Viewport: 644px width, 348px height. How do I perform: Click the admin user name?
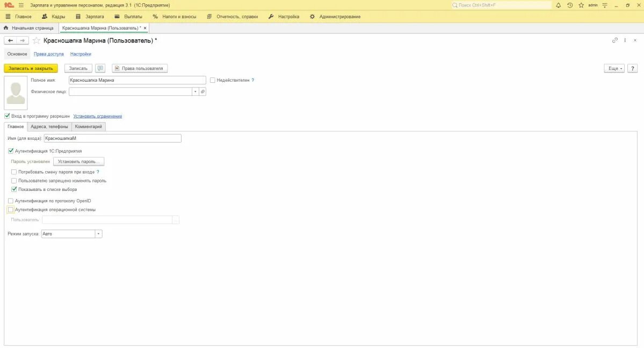592,5
